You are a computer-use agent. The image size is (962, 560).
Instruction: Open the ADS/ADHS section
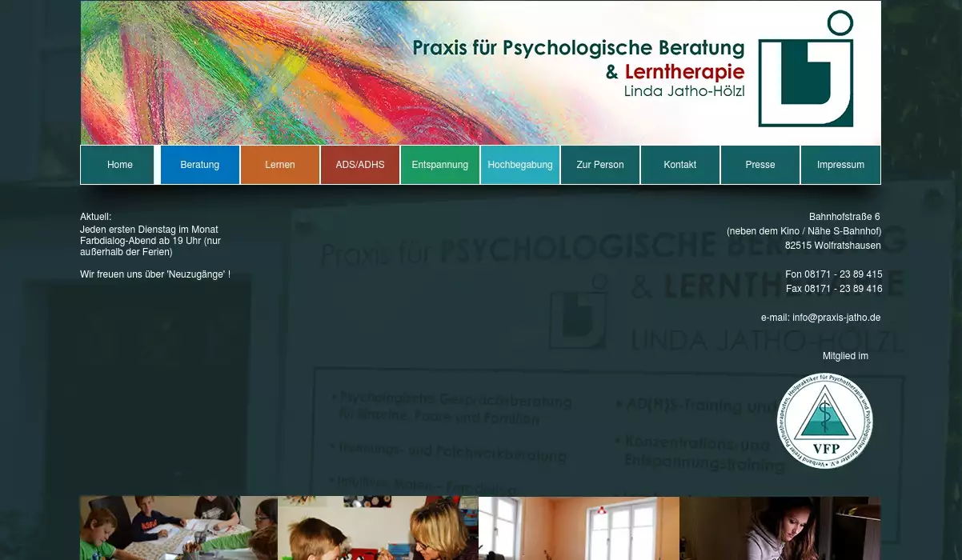(x=359, y=165)
